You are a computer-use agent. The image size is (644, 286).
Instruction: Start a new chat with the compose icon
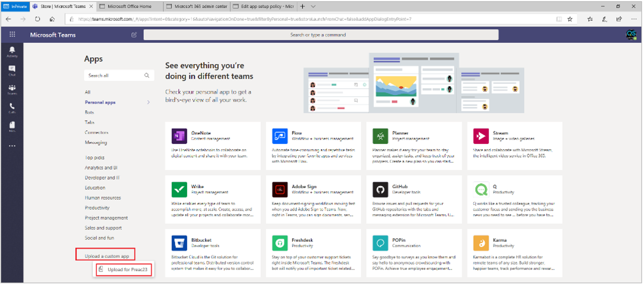[x=134, y=35]
